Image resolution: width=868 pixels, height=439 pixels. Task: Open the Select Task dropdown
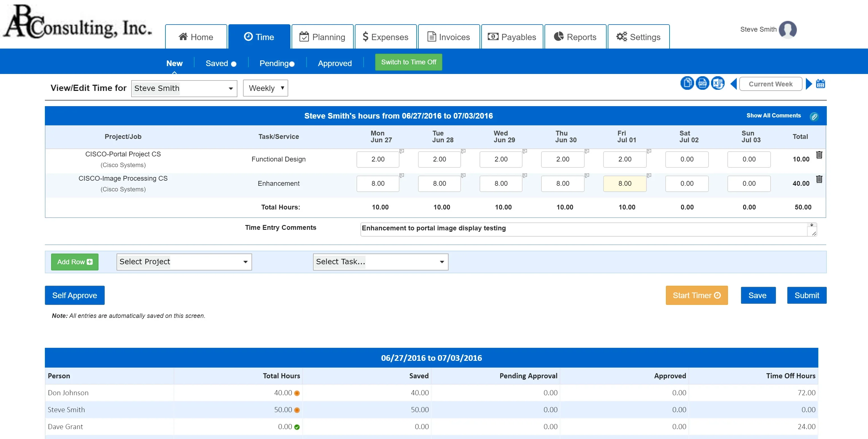coord(381,262)
